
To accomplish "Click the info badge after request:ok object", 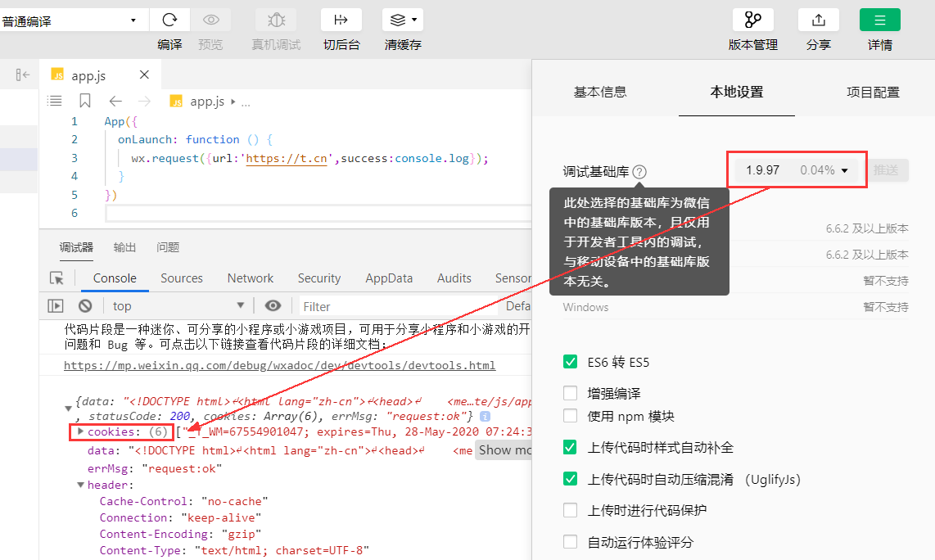I will point(486,416).
